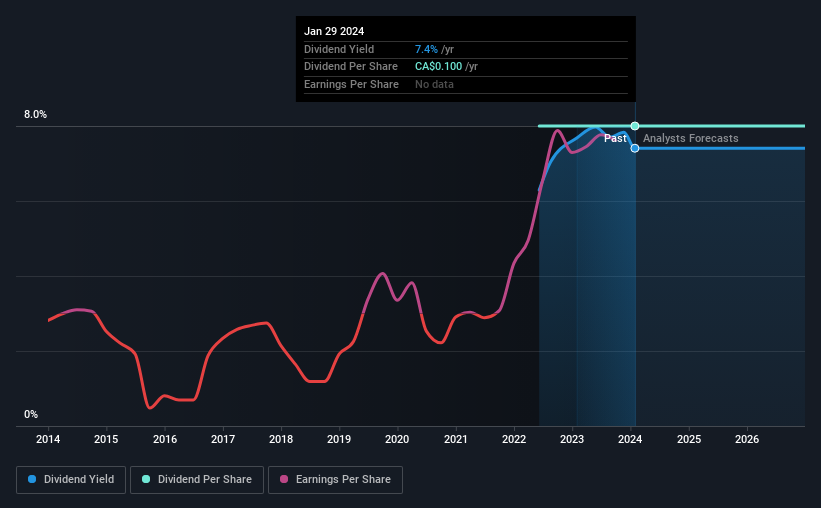The width and height of the screenshot is (821, 508).
Task: Click the 7.4% dividend yield value
Action: pyautogui.click(x=426, y=49)
